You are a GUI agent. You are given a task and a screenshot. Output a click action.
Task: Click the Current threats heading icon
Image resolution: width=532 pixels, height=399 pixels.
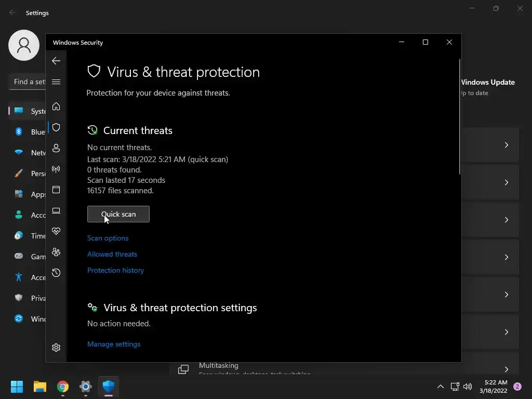point(92,130)
